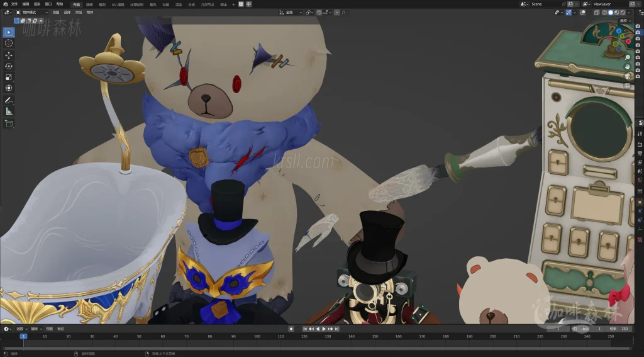Open the viewport 添加 menu
The image size is (644, 357).
[79, 13]
